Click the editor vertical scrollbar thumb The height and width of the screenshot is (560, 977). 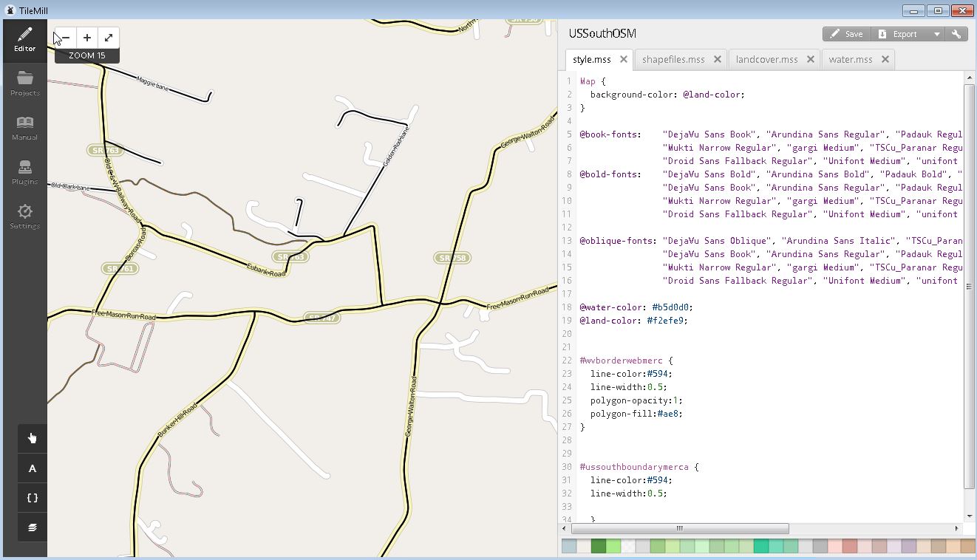[970, 287]
